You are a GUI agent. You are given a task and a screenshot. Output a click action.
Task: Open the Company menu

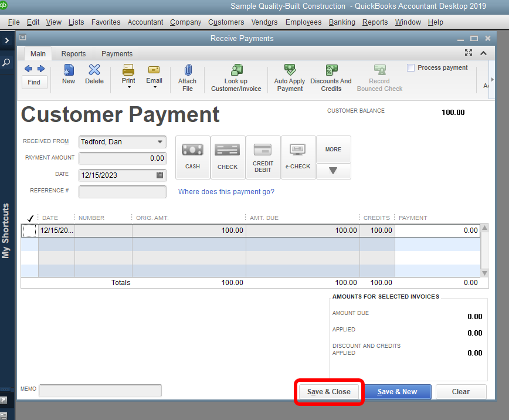click(x=186, y=22)
